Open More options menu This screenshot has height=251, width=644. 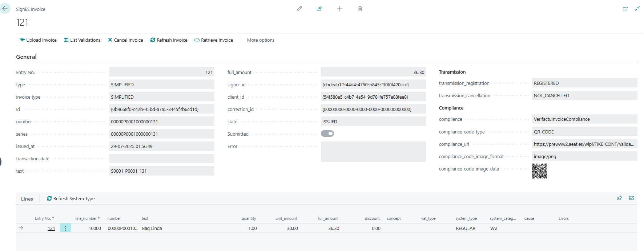point(261,40)
